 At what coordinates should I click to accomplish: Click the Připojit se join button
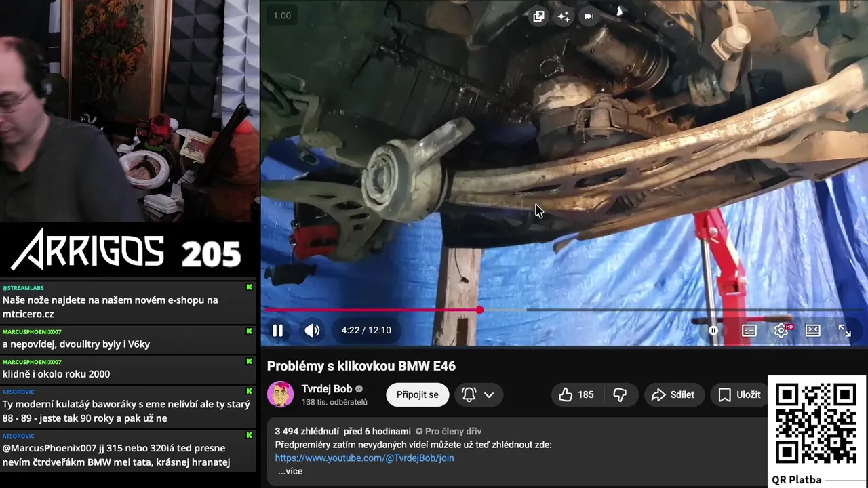(418, 394)
